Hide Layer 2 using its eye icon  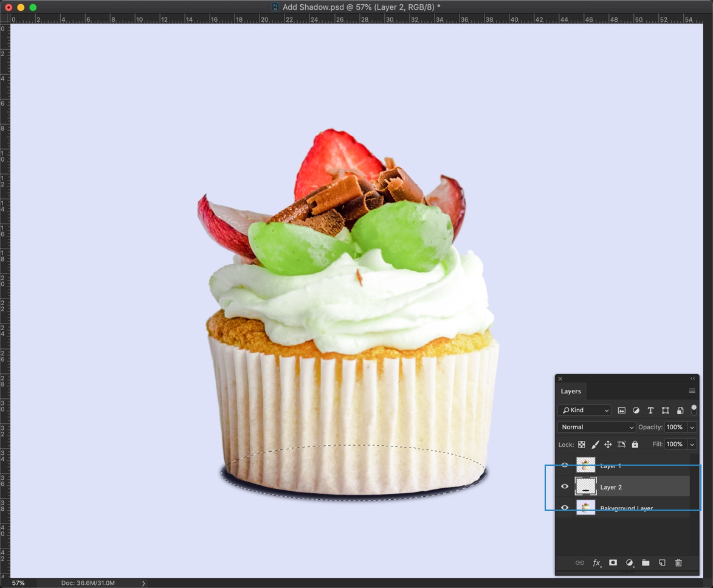tap(565, 486)
